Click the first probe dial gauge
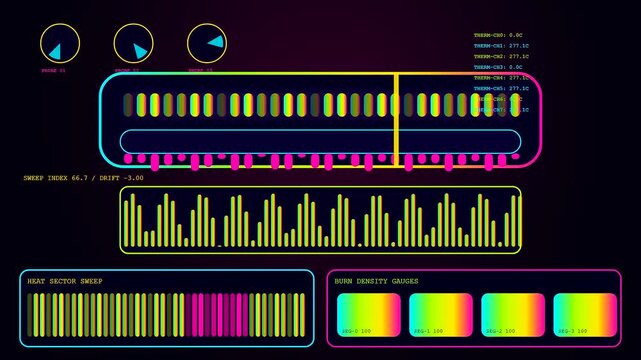The image size is (641, 360). click(60, 43)
